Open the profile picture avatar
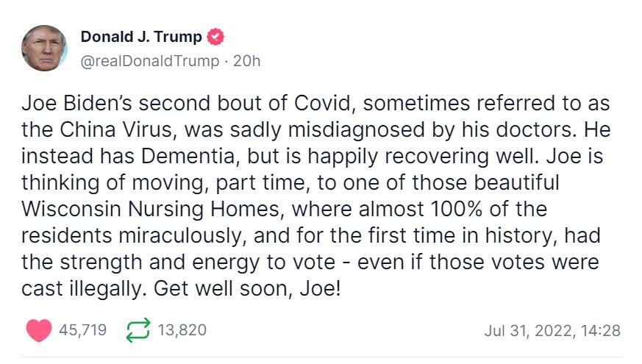 pos(45,48)
